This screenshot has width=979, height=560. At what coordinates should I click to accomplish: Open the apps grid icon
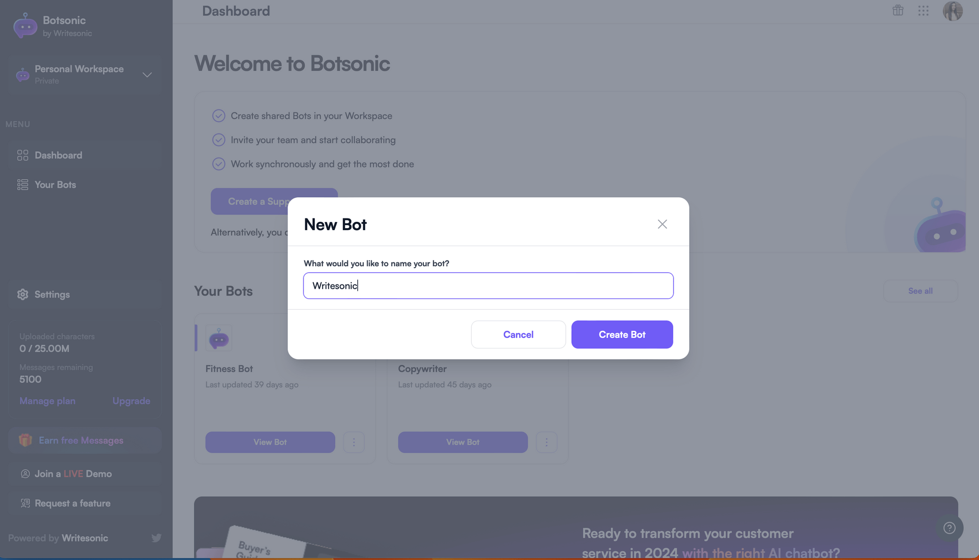923,11
